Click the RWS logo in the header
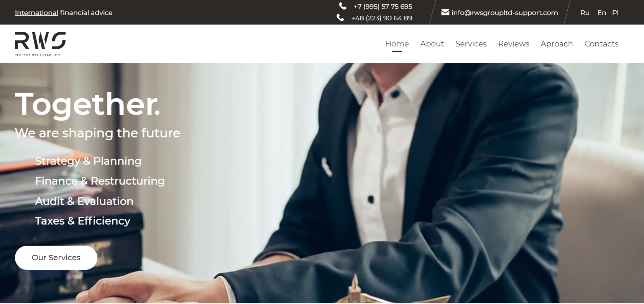 coord(40,44)
